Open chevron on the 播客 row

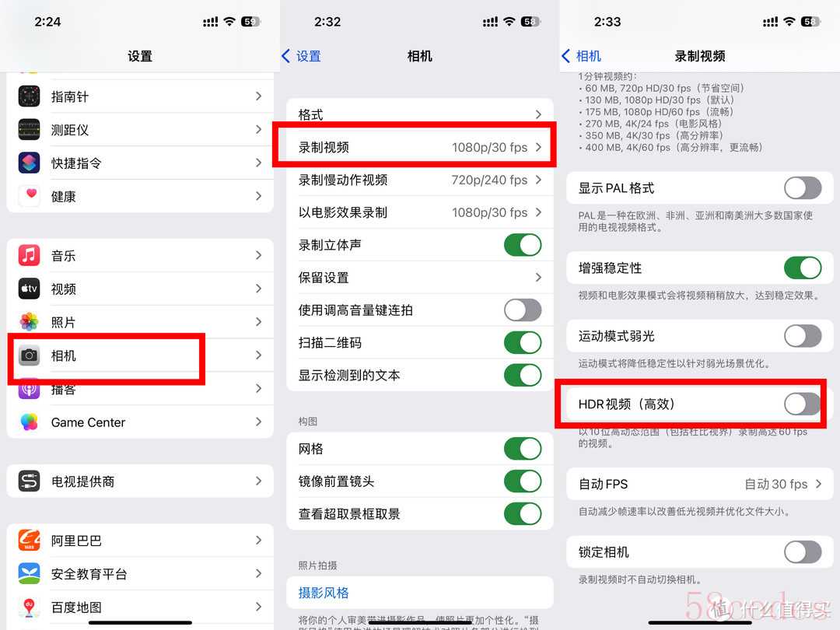(x=259, y=389)
